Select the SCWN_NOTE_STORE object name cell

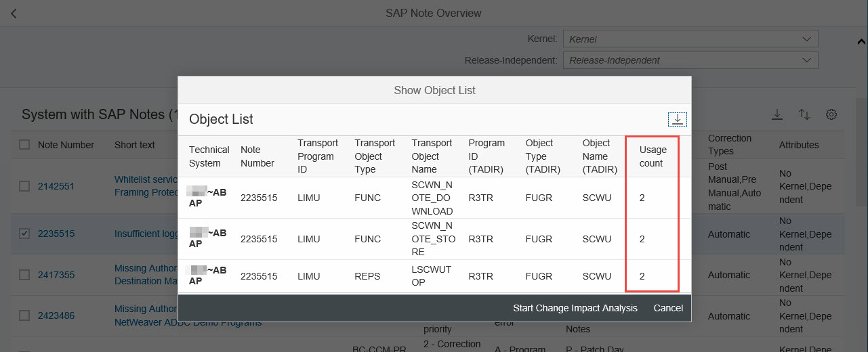tap(434, 239)
